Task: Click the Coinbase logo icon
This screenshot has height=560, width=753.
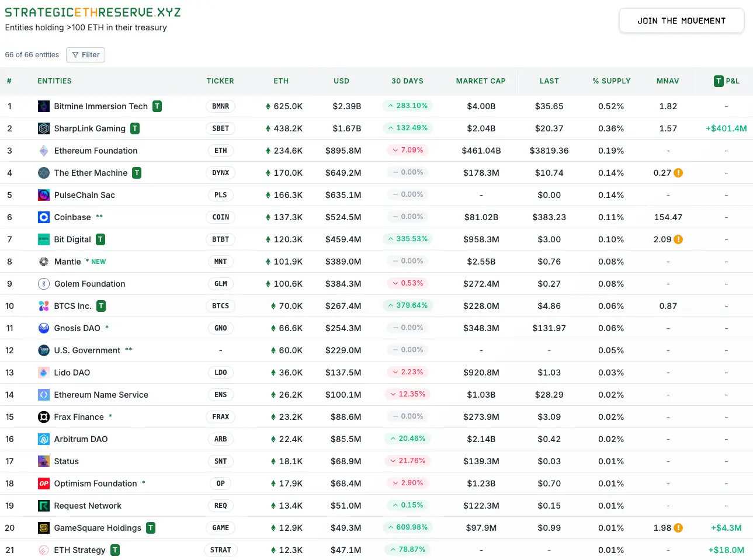Action: [x=43, y=217]
